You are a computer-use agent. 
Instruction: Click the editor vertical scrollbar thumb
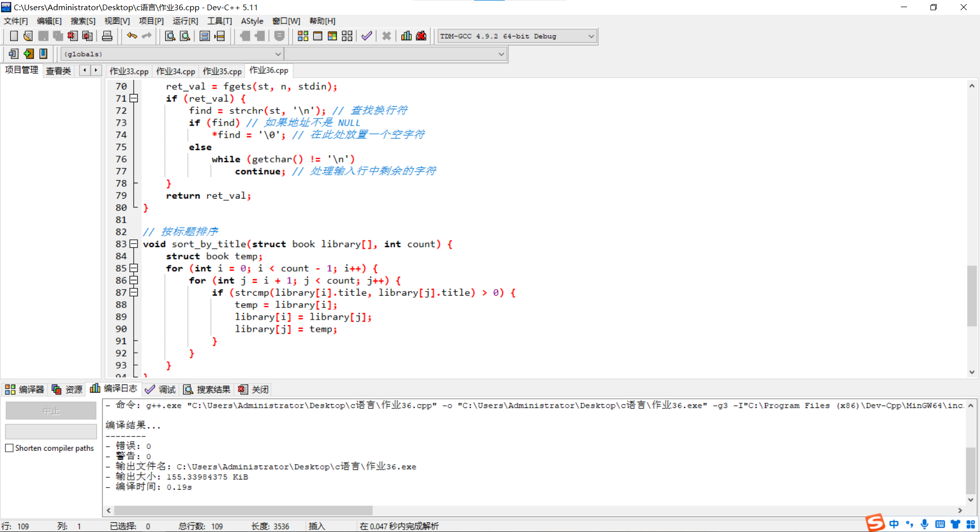[972, 296]
